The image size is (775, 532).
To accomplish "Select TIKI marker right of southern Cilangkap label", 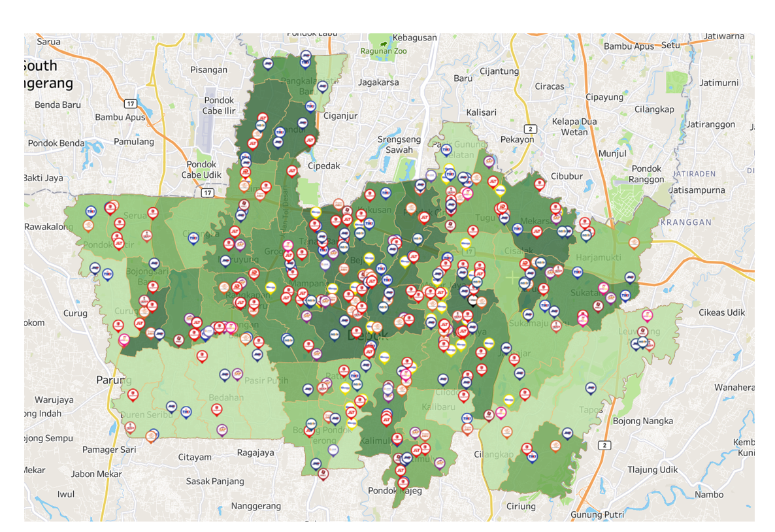I will 532,457.
